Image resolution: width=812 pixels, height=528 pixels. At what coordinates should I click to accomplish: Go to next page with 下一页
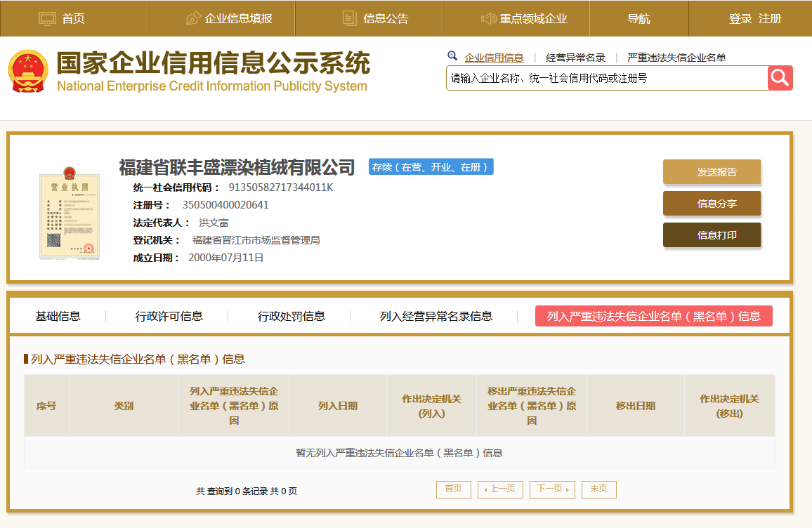tap(552, 489)
